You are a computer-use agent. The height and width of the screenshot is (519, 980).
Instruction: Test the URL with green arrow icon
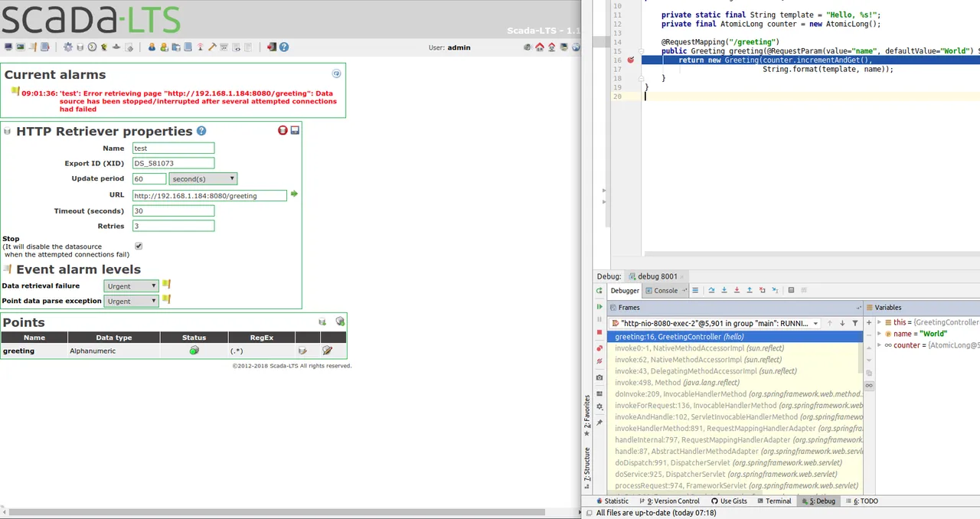pyautogui.click(x=294, y=194)
